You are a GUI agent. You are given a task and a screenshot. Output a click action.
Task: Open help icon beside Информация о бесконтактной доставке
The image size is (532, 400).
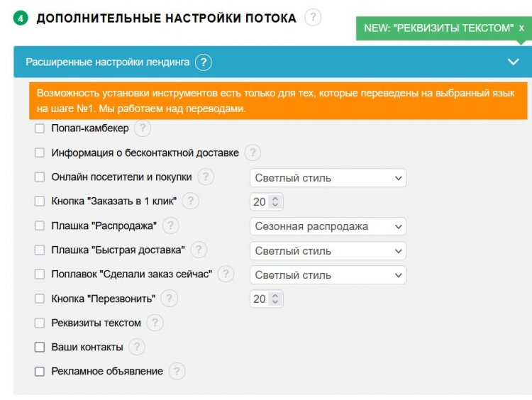click(x=253, y=152)
